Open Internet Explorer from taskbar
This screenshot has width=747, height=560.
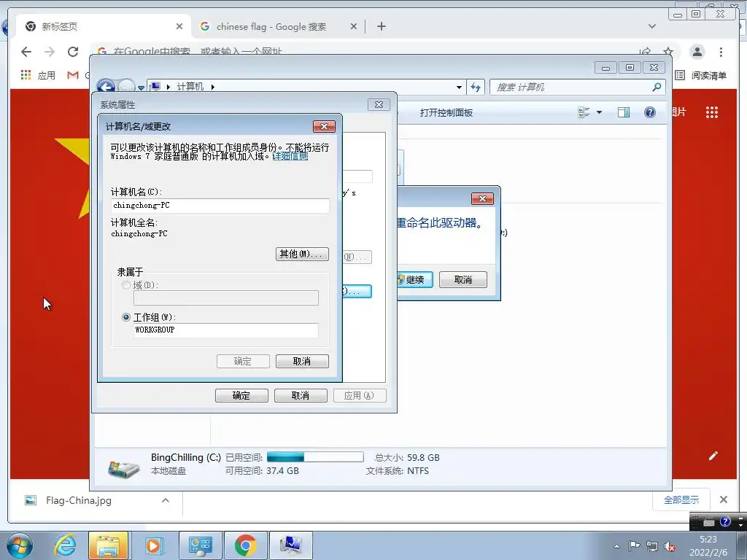64,545
